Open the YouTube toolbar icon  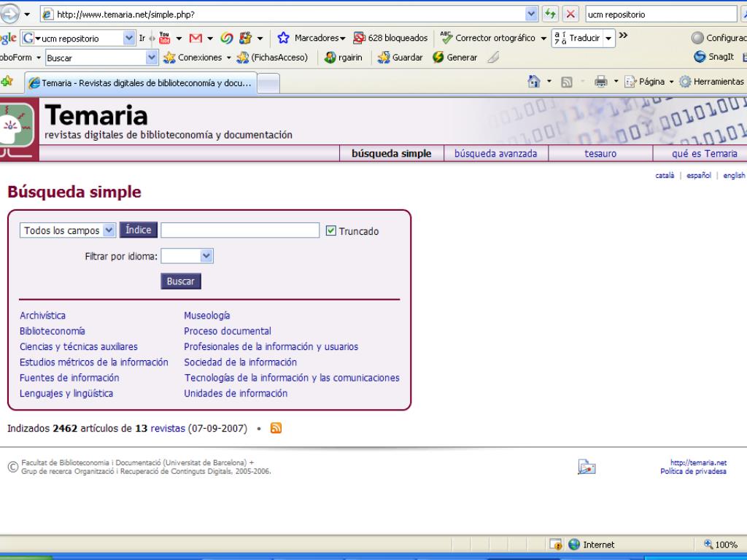pos(165,38)
